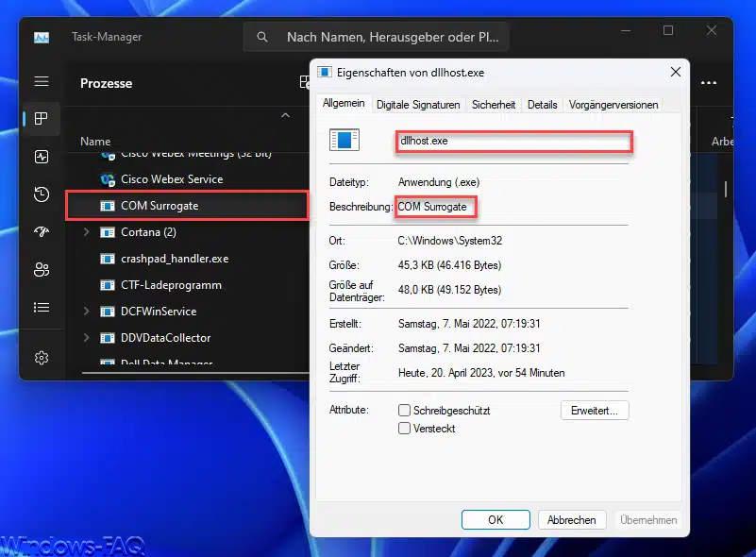Open Task-Manager settings gear icon
Screen dimensions: 756x557
42,358
